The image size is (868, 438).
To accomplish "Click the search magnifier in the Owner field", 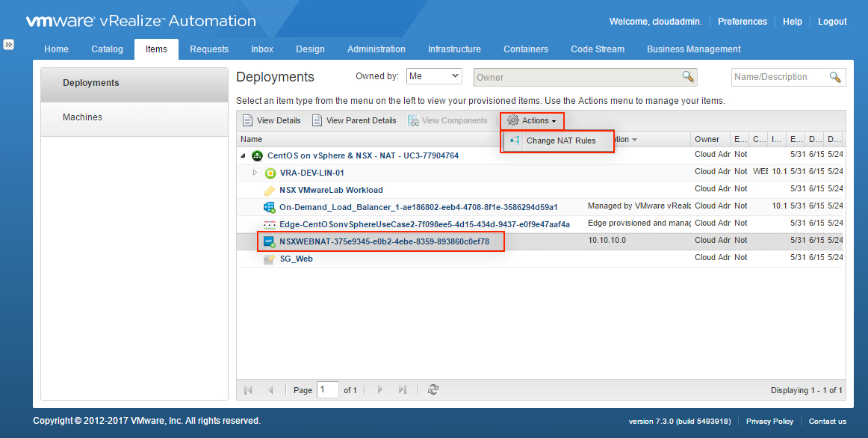I will point(688,77).
